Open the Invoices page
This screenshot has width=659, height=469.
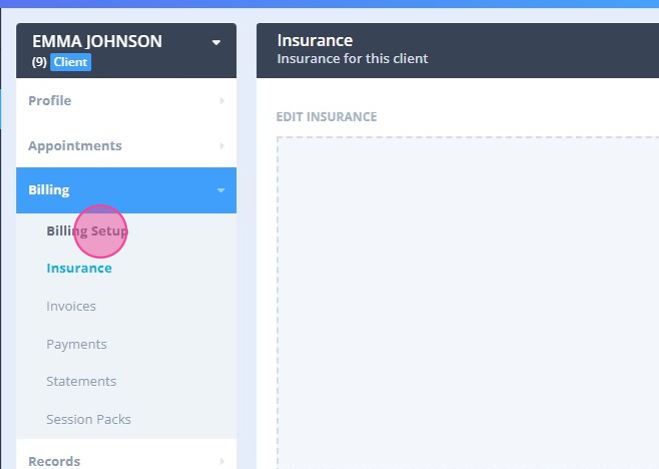coord(71,306)
